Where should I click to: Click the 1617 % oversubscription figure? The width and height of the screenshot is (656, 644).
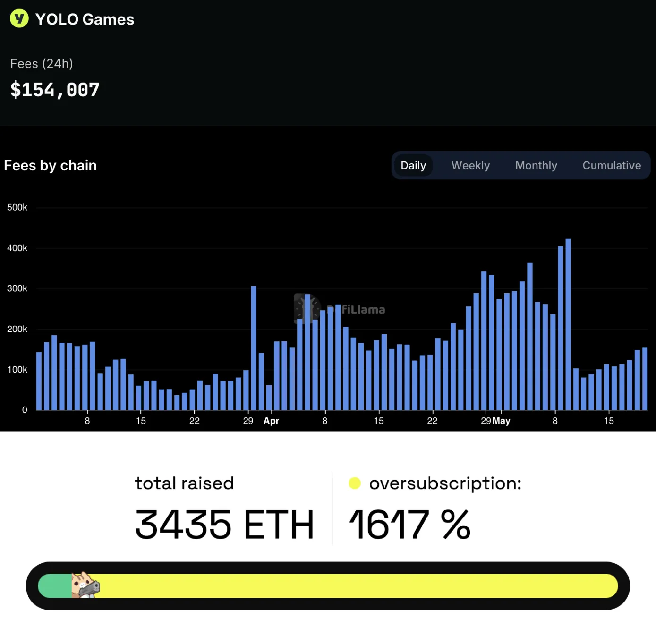[x=410, y=525]
